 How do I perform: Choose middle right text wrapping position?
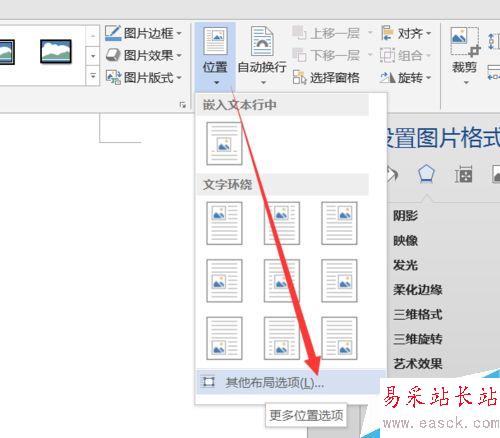(339, 281)
